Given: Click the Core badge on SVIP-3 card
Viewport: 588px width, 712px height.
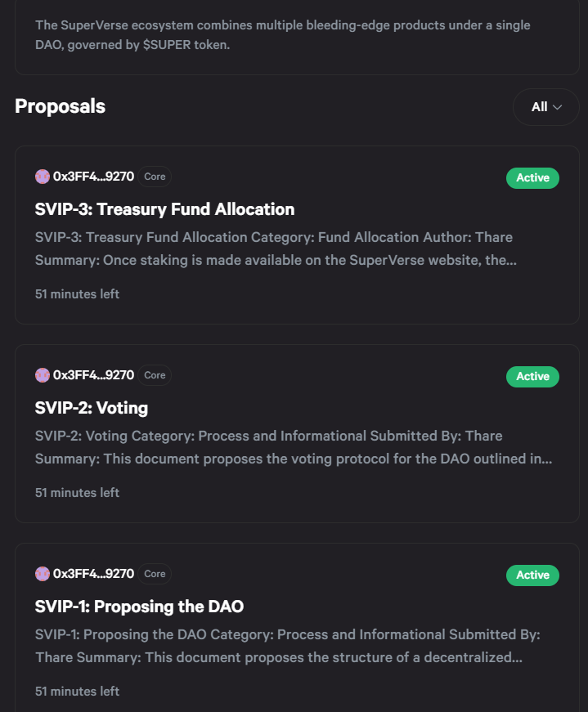Looking at the screenshot, I should 155,177.
